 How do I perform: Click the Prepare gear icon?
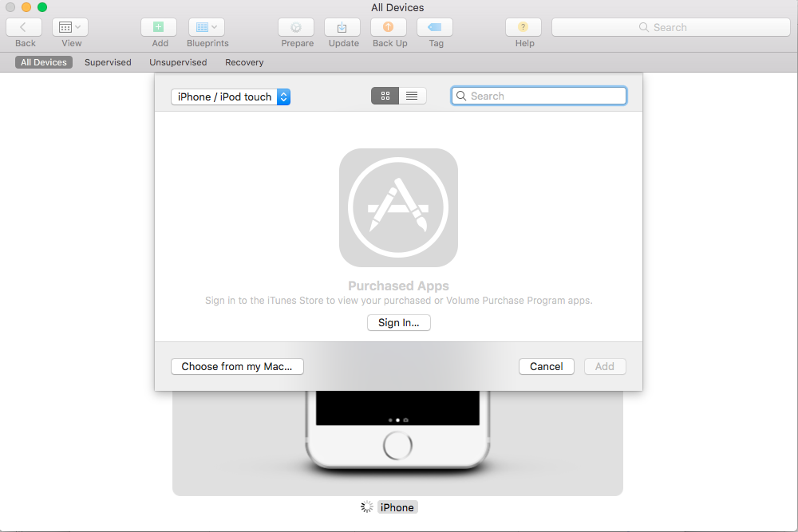tap(296, 27)
